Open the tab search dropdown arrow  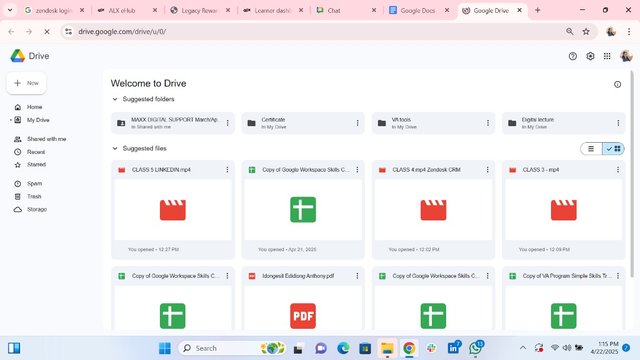[10, 11]
